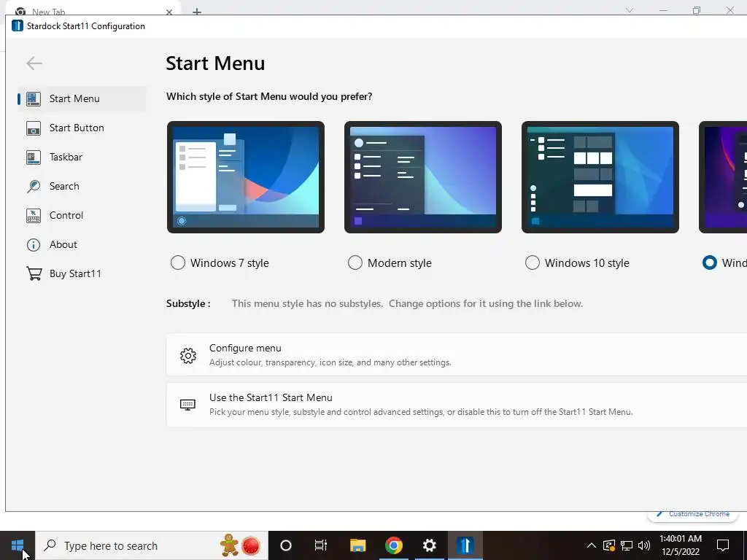Switch to Google Chrome on the taskbar
The width and height of the screenshot is (747, 560).
coord(393,545)
